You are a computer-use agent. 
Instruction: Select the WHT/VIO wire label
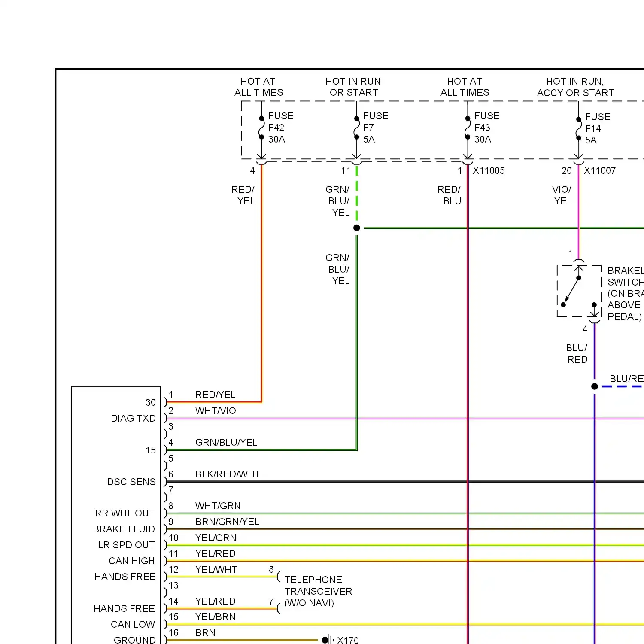coord(216,410)
